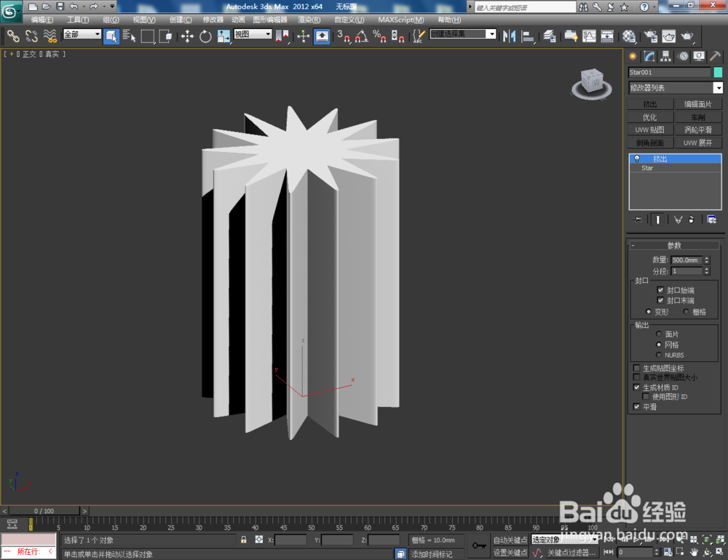
Task: Click the Segments 分段 spinner arrows
Action: point(707,271)
